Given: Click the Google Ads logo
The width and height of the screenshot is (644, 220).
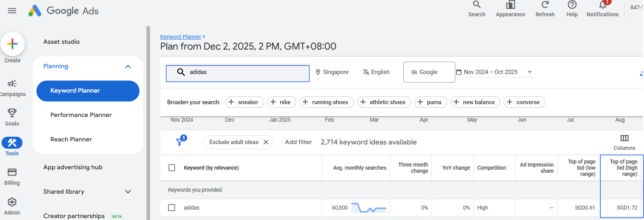Looking at the screenshot, I should [63, 10].
